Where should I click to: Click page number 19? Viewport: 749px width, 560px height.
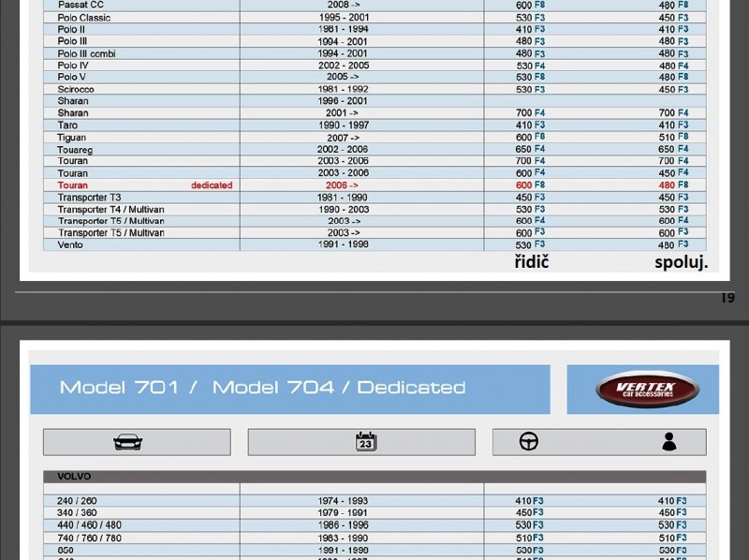coord(727,298)
